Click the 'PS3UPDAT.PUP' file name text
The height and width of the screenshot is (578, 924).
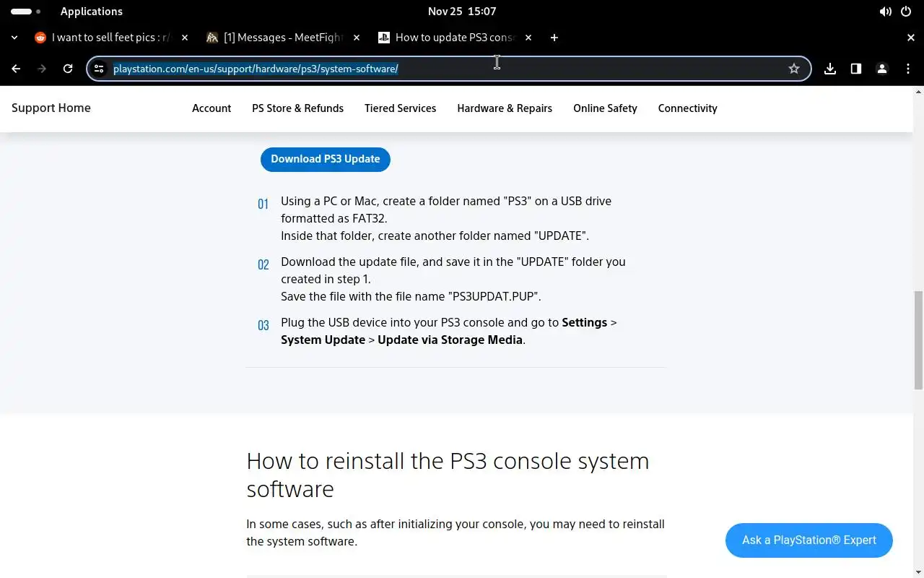[494, 296]
